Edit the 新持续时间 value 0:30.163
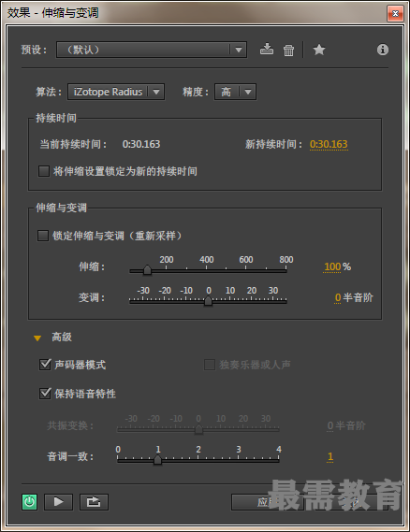 329,144
